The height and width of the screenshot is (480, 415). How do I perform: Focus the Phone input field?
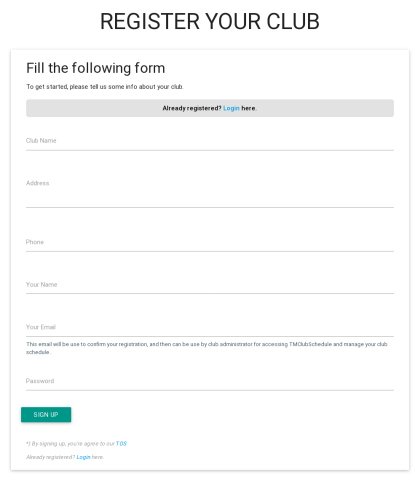pyautogui.click(x=210, y=243)
